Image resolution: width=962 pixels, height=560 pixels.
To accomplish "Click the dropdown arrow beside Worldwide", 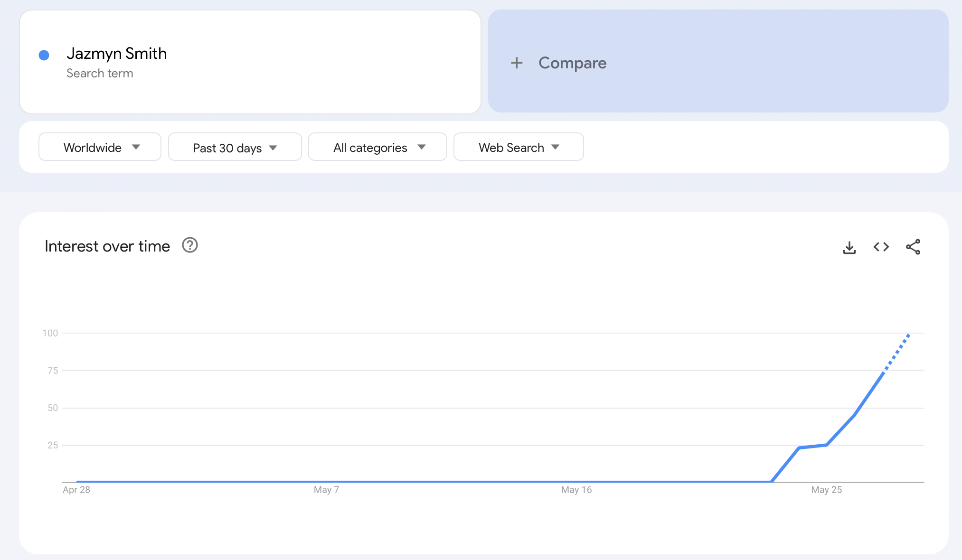I will 136,147.
